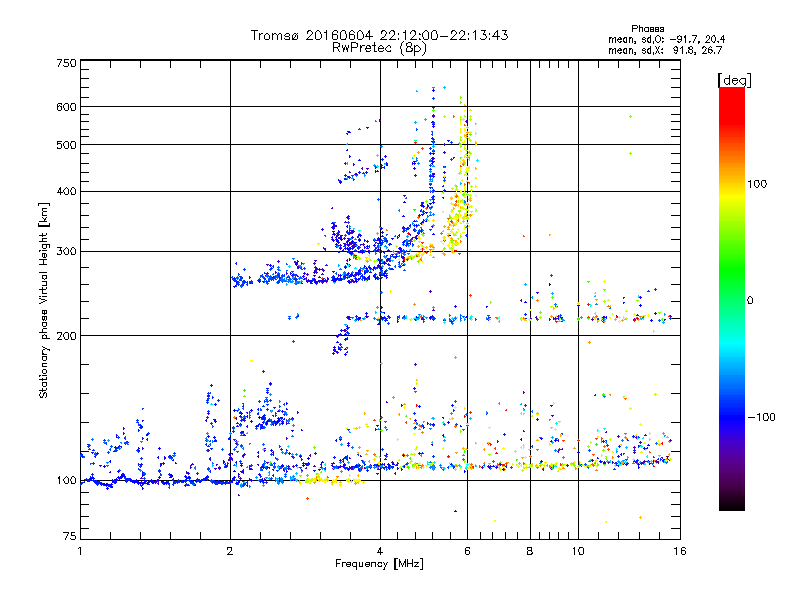Click the x-axis tick "1"

click(80, 551)
